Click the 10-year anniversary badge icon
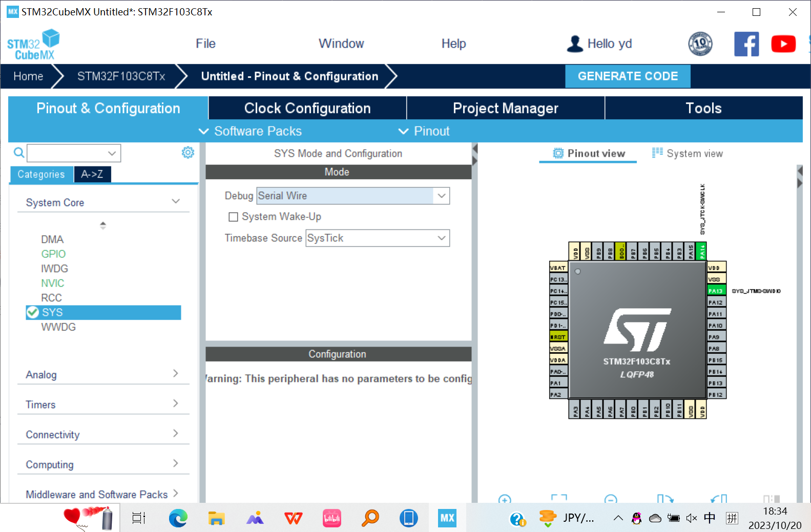 pyautogui.click(x=700, y=44)
